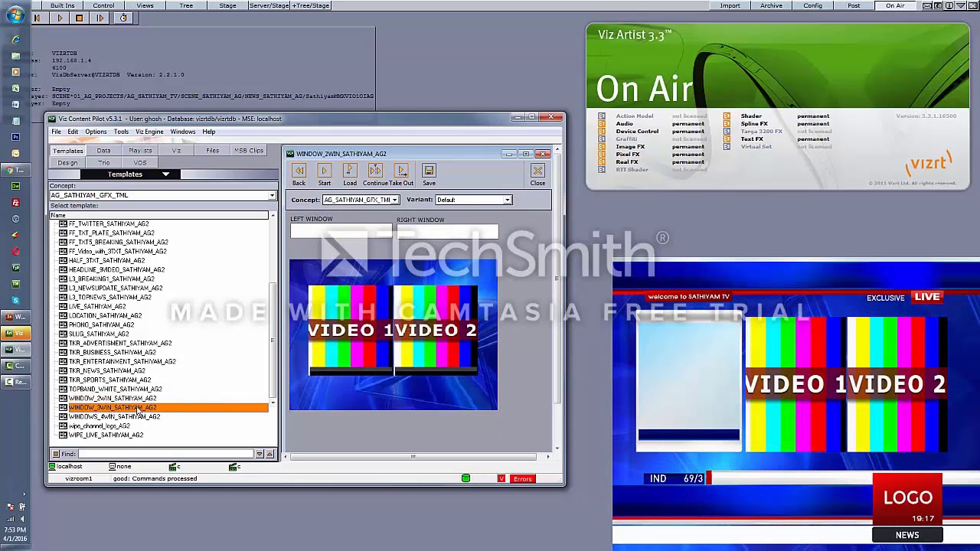980x551 pixels.
Task: Click the Save floppy disk icon
Action: point(429,171)
